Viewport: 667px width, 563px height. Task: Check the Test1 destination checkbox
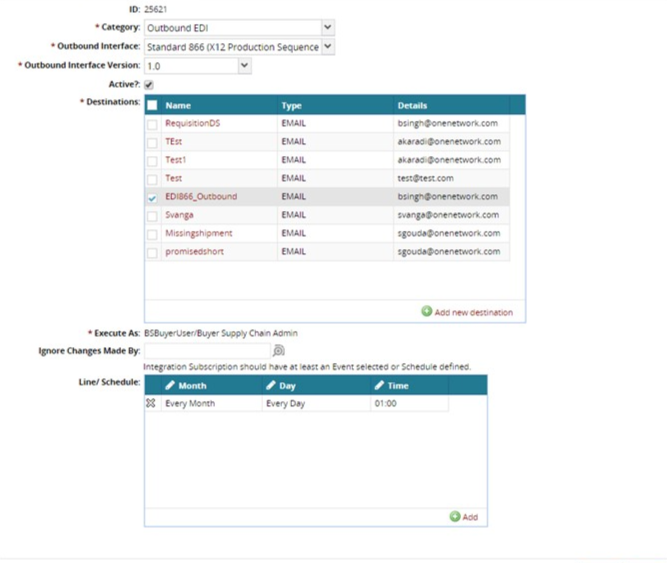[x=152, y=161]
